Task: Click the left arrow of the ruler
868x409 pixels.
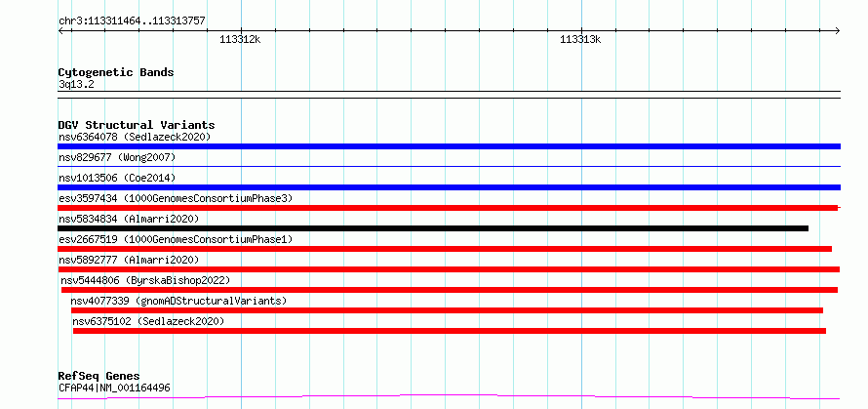Action: click(x=61, y=30)
